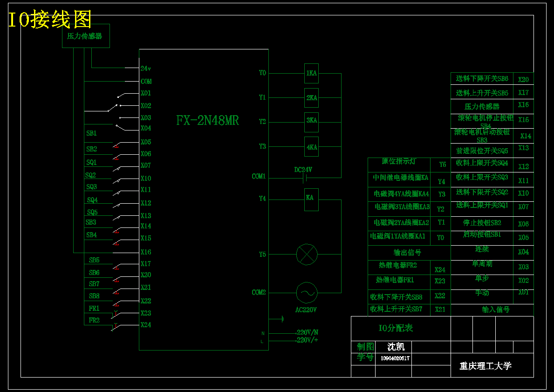Select the SQ3 limit switch label on the wiring side
554x392 pixels.
pyautogui.click(x=91, y=186)
